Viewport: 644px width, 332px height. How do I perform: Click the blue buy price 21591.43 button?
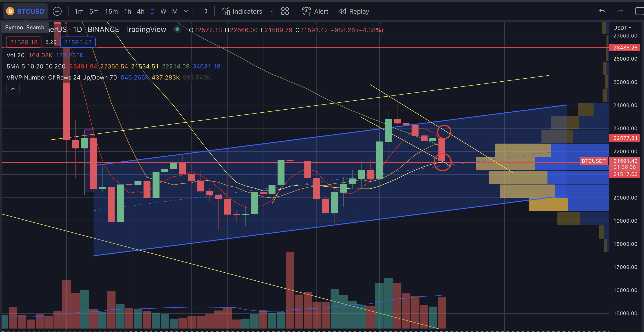tap(78, 42)
